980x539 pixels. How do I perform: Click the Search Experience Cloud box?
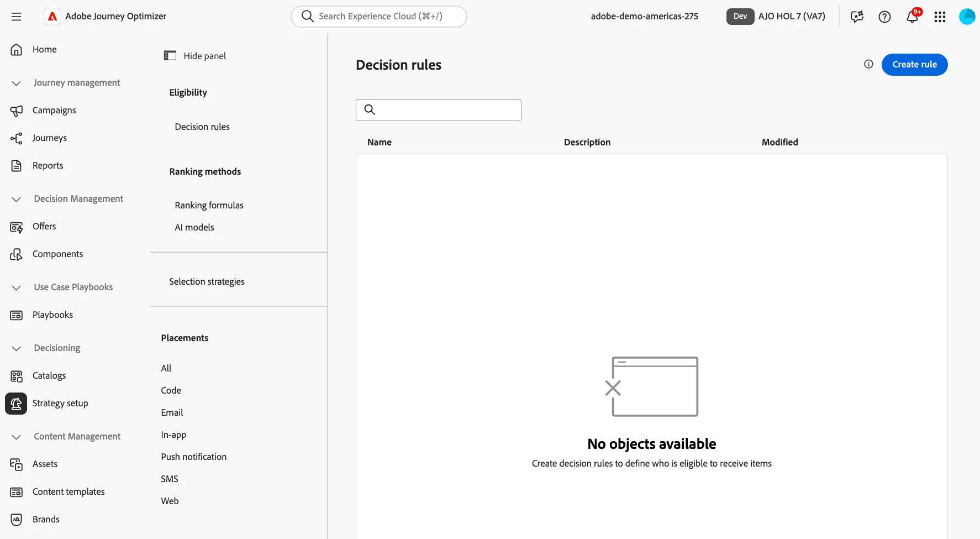point(379,17)
